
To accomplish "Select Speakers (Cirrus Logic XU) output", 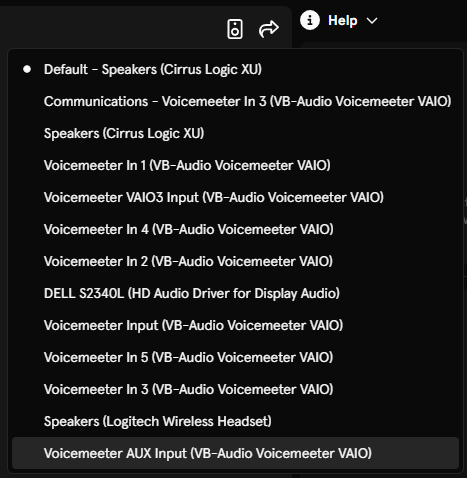I will pyautogui.click(x=235, y=133).
